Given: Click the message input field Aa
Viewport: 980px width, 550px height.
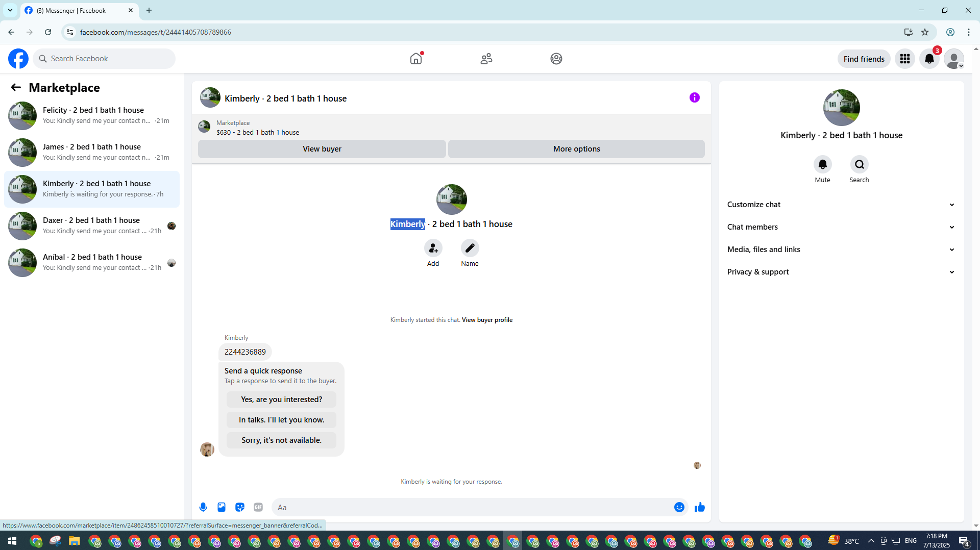Looking at the screenshot, I should [x=472, y=507].
